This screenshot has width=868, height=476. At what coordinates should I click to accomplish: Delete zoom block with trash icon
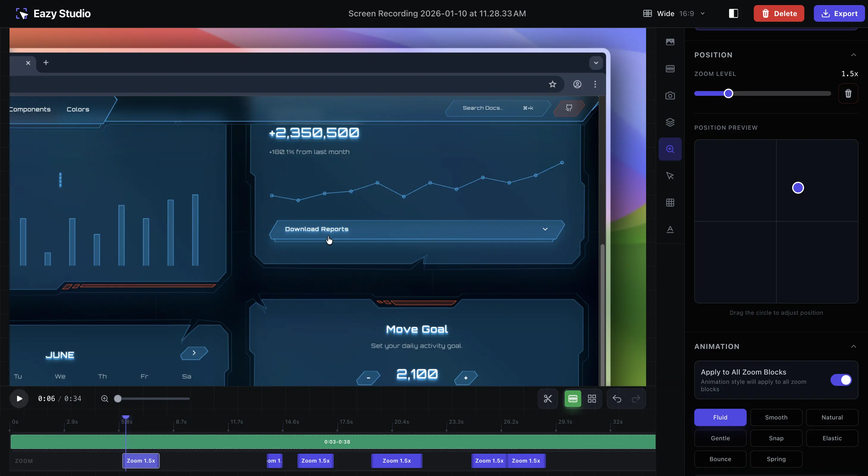point(848,93)
